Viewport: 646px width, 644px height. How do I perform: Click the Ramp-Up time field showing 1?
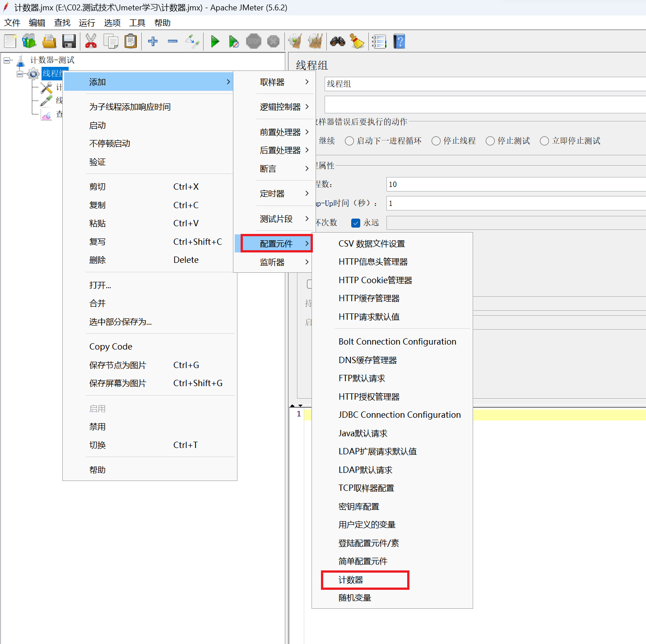pos(516,203)
